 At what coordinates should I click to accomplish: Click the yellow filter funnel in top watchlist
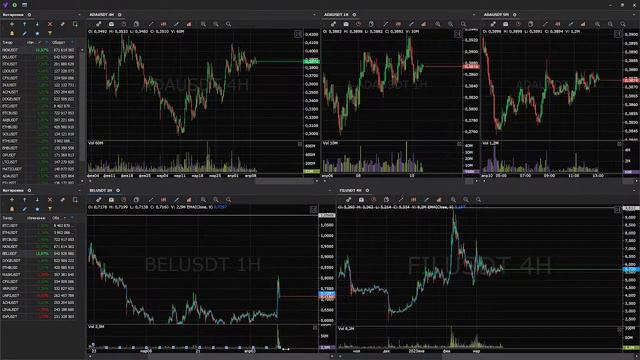pos(50,33)
